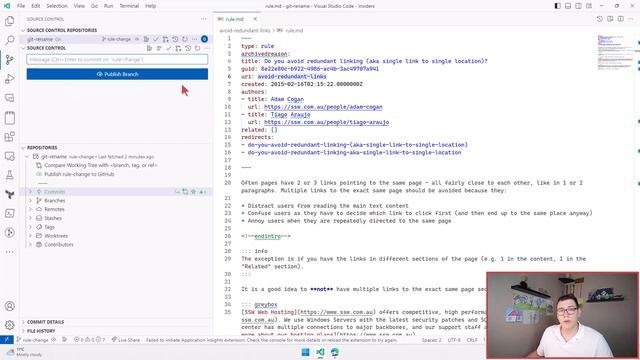
Task: Open Visual Studio Code from taskbar
Action: pos(320,352)
